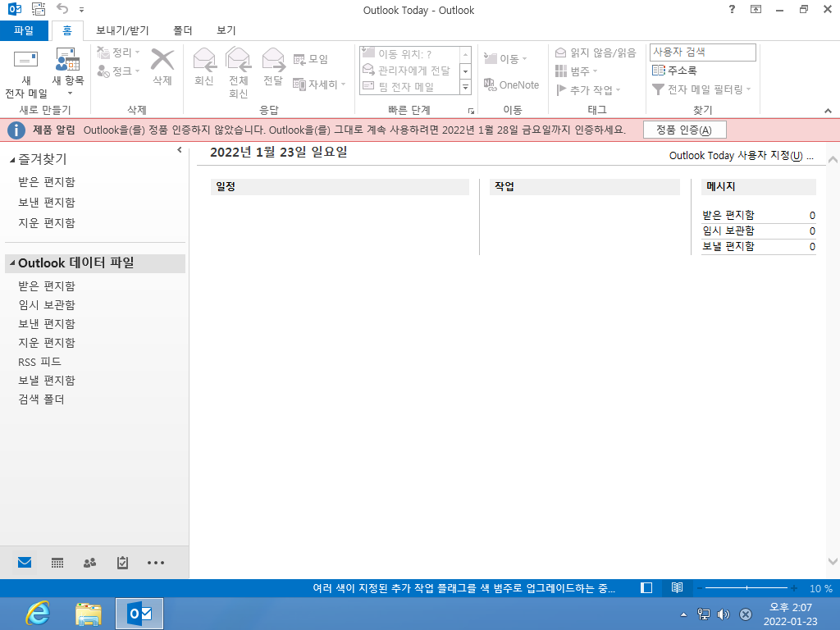Click the OneNote button in ribbon
Screen dimensions: 840x630
tap(512, 84)
